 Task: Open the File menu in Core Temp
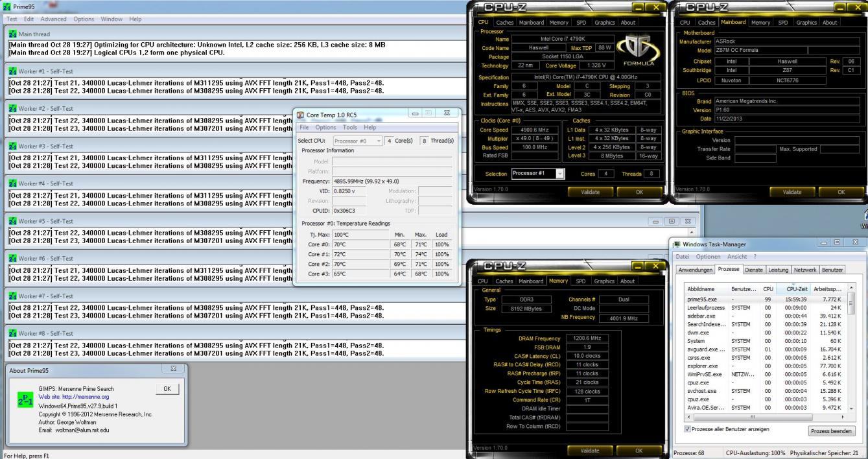coord(303,127)
